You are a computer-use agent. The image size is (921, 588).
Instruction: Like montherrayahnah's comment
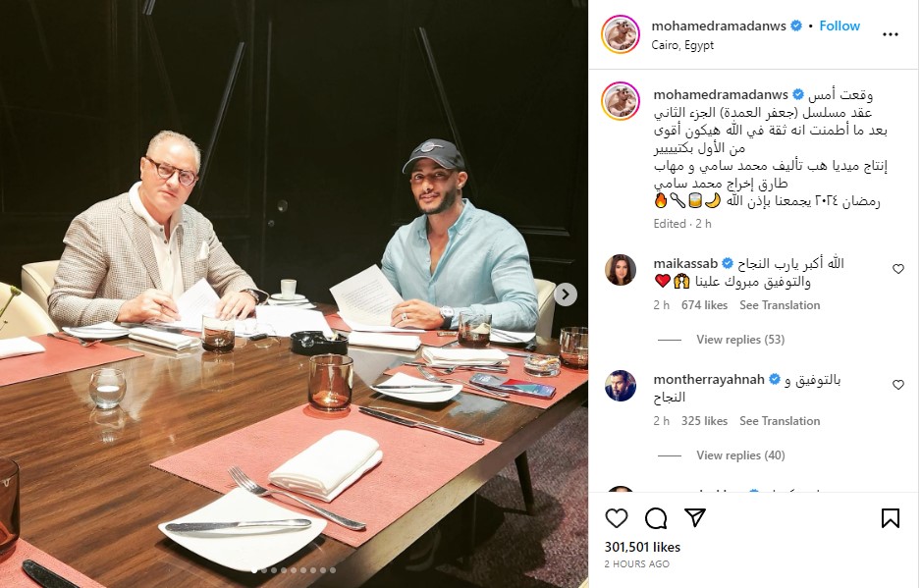[x=898, y=385]
